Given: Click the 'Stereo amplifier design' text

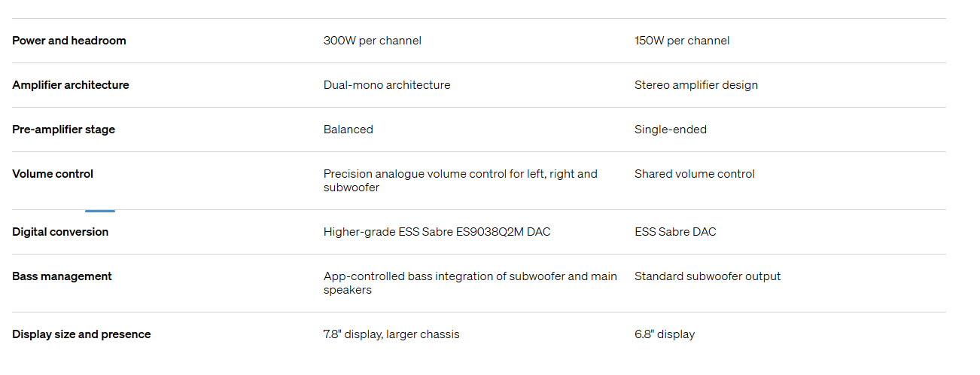Looking at the screenshot, I should tap(696, 85).
